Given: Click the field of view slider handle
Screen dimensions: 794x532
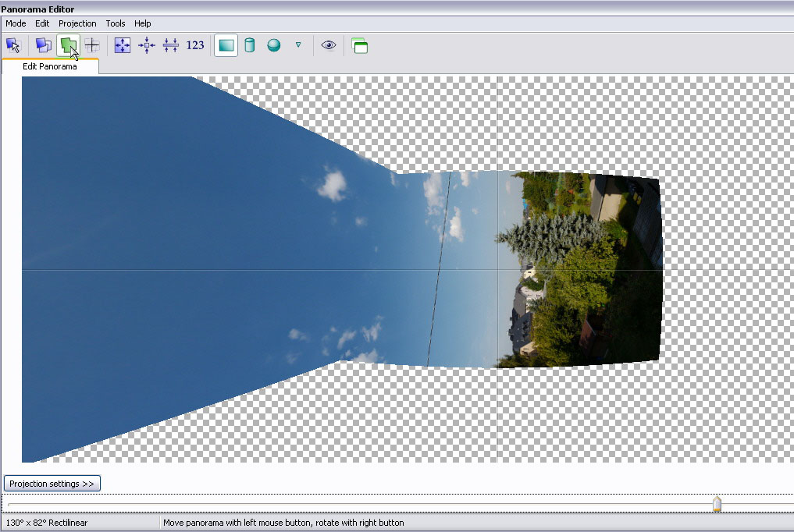Looking at the screenshot, I should (717, 505).
